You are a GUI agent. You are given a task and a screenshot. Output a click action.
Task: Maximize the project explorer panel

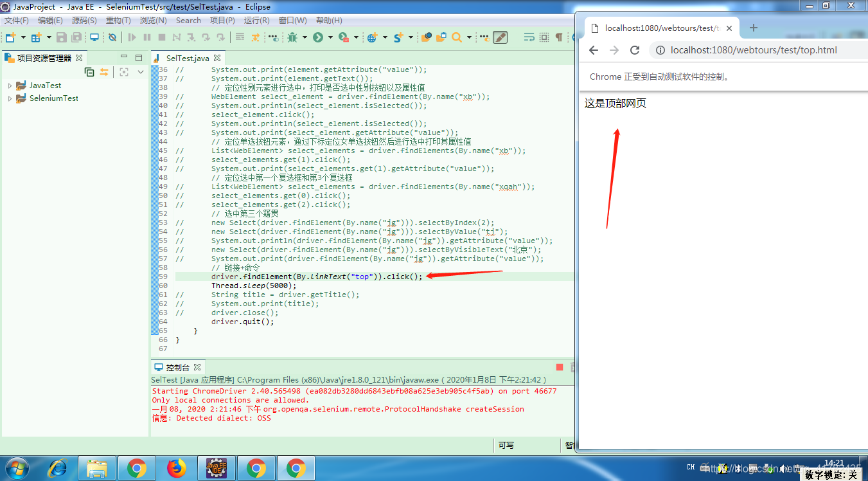138,57
